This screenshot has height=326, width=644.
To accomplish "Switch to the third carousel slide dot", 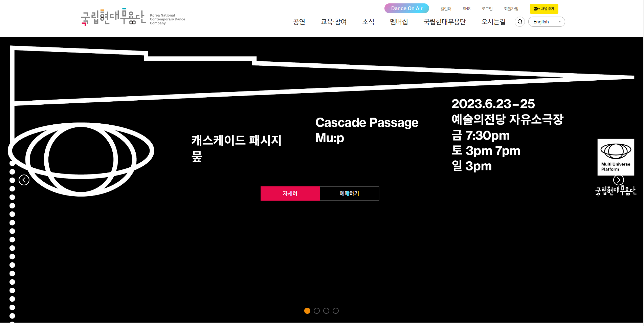I will (326, 311).
